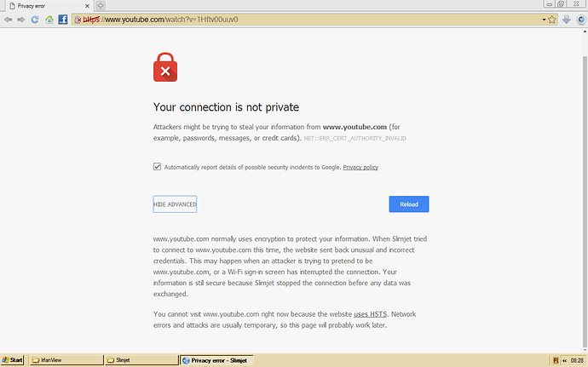Expand hidden system tray icons chevron
Image resolution: width=588 pixels, height=367 pixels.
tap(564, 360)
